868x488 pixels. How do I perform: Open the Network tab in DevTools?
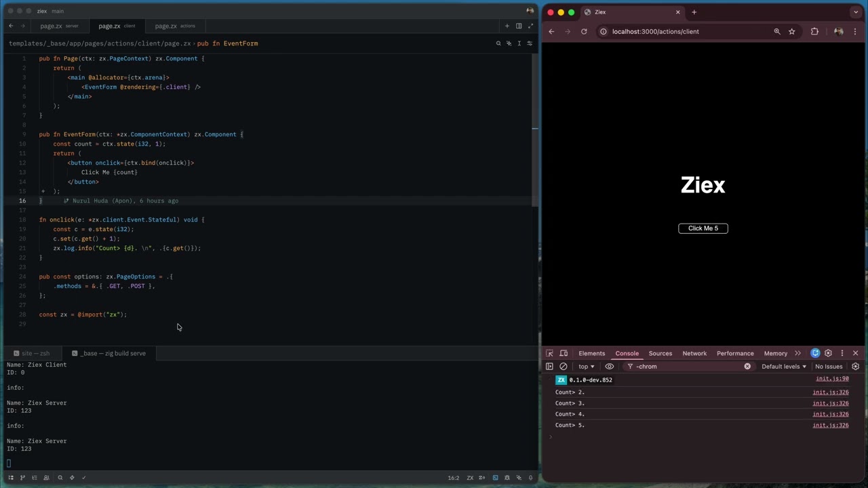pyautogui.click(x=694, y=353)
